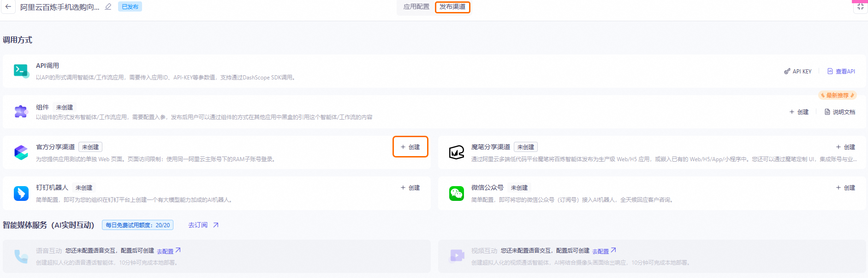Click the 组件 puzzle piece icon
This screenshot has width=868, height=278.
coord(21,111)
